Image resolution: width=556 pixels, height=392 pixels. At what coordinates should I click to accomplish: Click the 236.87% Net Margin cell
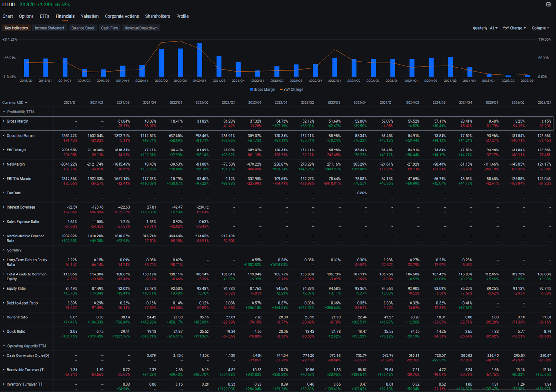point(280,164)
